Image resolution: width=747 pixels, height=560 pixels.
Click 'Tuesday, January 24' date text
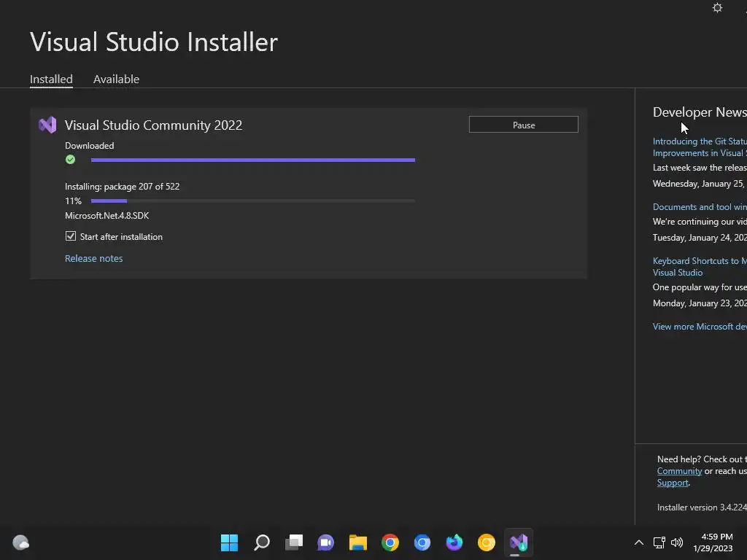tap(700, 237)
